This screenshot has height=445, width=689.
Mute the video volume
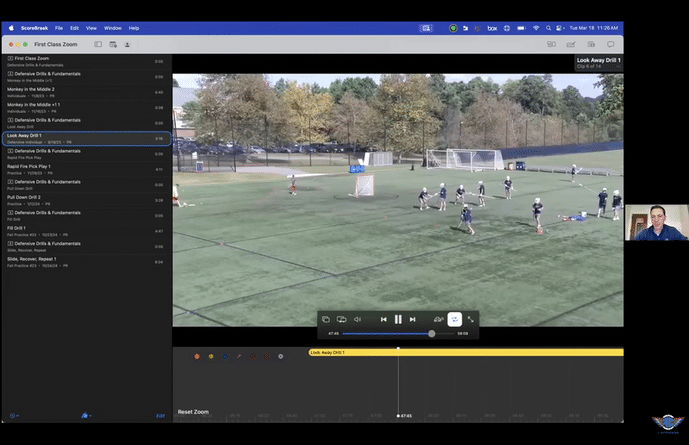[x=357, y=319]
